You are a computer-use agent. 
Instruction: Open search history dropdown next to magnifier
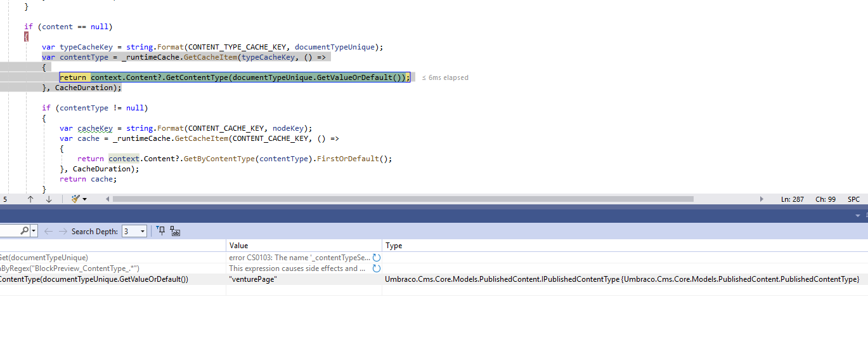(x=34, y=231)
